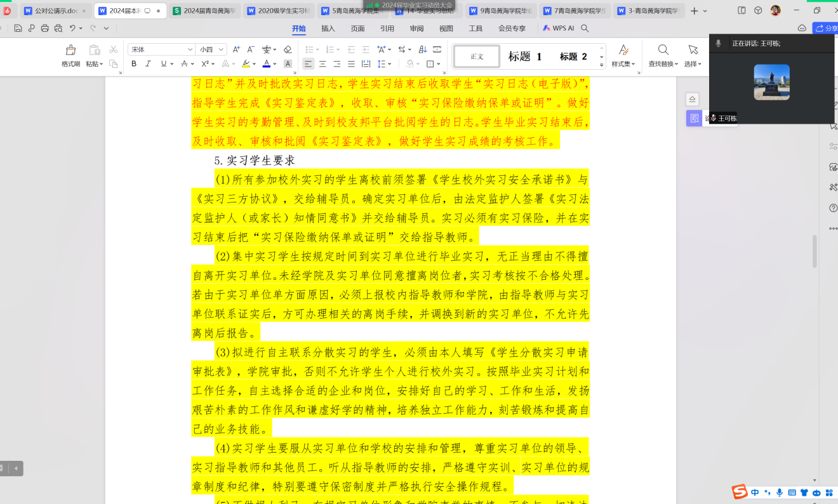The width and height of the screenshot is (838, 504).
Task: Toggle Strikethrough formatting
Action: click(184, 63)
